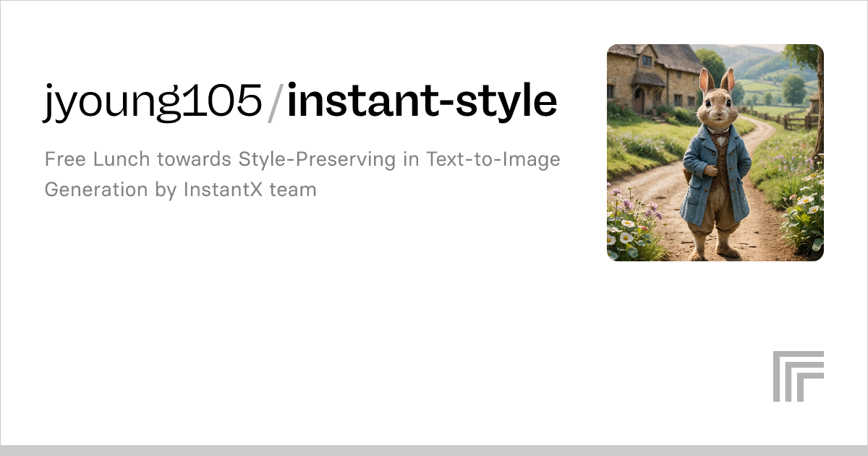Click the Replicate brand symbol bottom right
Viewport: 868px width, 456px height.
[x=799, y=376]
